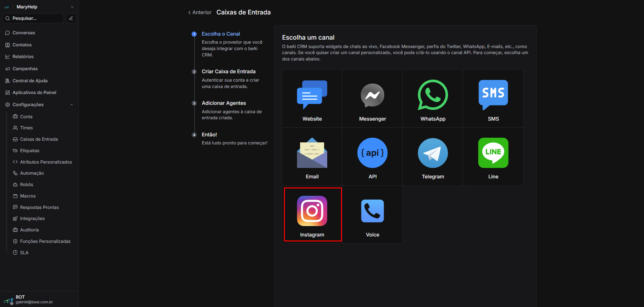Image resolution: width=644 pixels, height=307 pixels.
Task: Open Caixas de Entrada settings item
Action: (x=39, y=139)
